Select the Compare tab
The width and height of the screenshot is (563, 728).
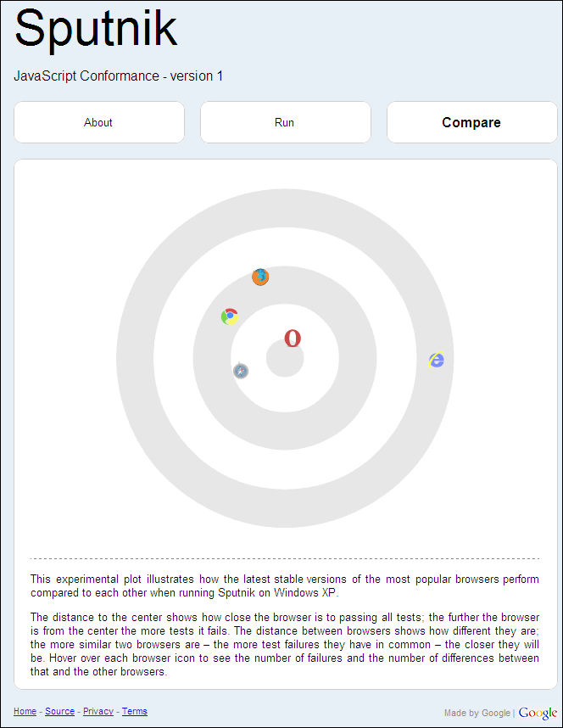point(472,122)
